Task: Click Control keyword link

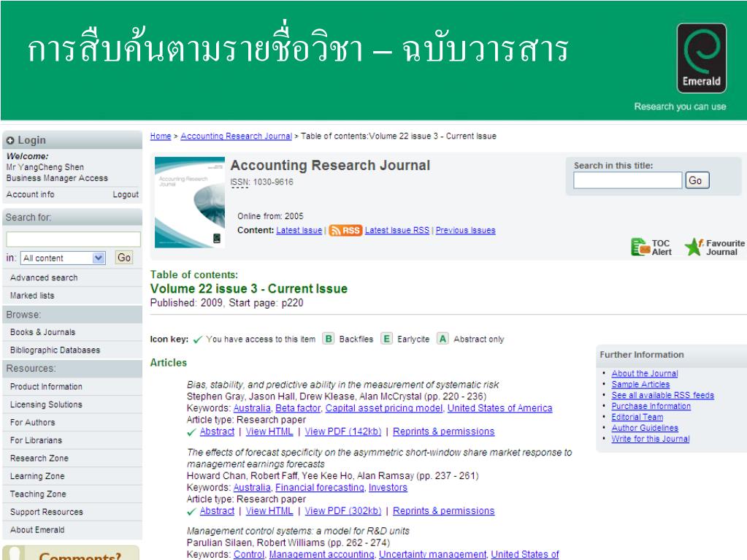Action: coord(249,554)
